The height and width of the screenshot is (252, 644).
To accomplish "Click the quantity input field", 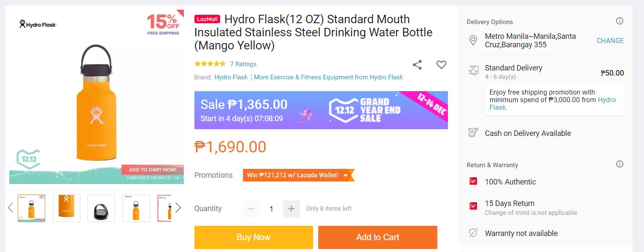I will (x=271, y=209).
